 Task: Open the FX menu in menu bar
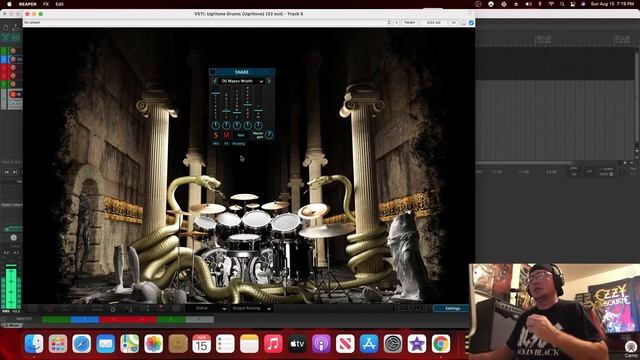46,4
